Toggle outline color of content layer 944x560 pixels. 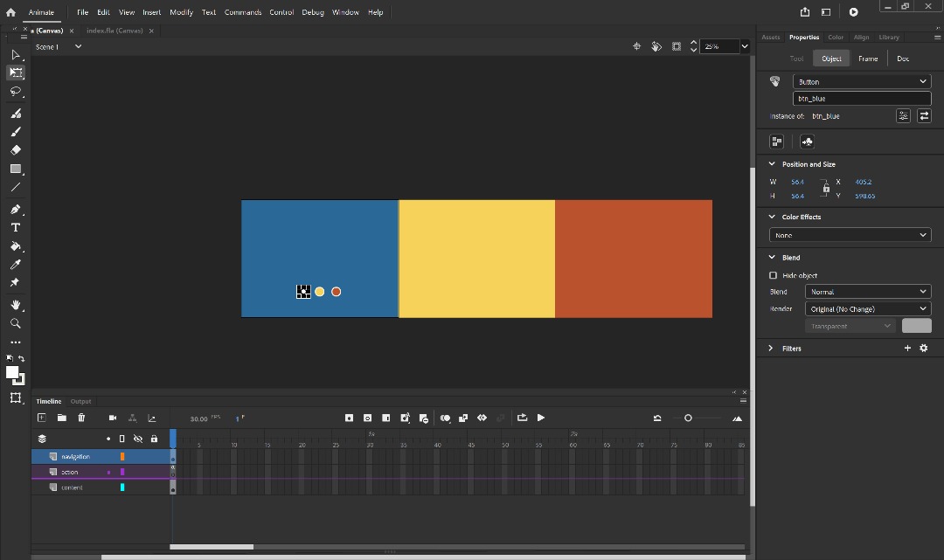pos(122,487)
